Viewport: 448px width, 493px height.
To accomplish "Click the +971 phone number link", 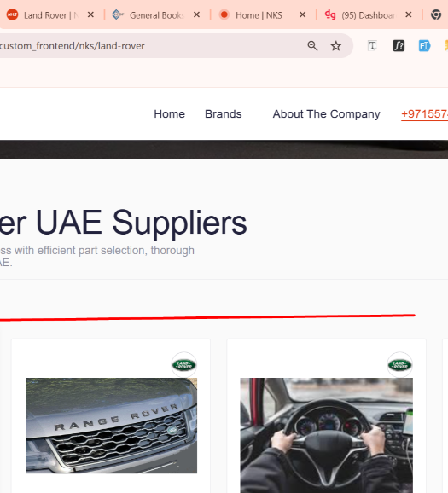I will 424,113.
